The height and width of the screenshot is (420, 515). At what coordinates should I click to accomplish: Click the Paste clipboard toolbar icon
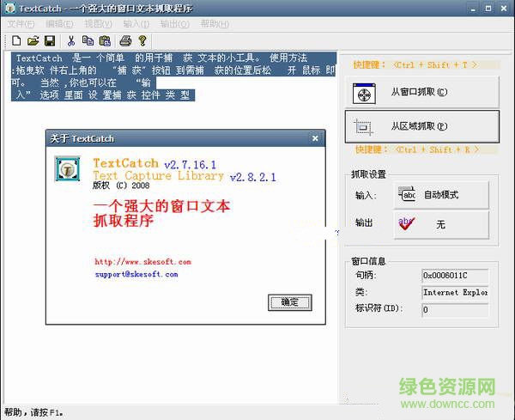coord(104,40)
